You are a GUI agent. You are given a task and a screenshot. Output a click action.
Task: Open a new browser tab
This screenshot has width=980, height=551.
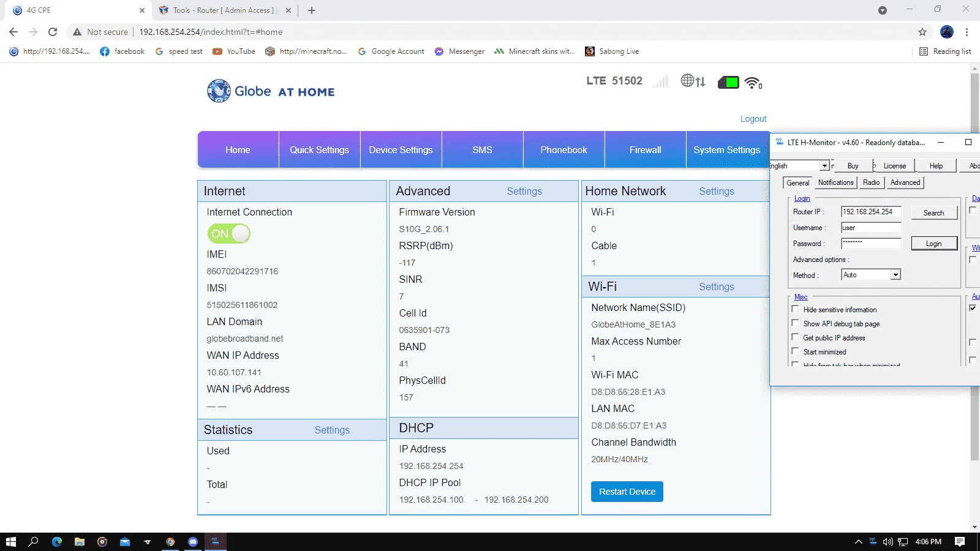[x=311, y=10]
